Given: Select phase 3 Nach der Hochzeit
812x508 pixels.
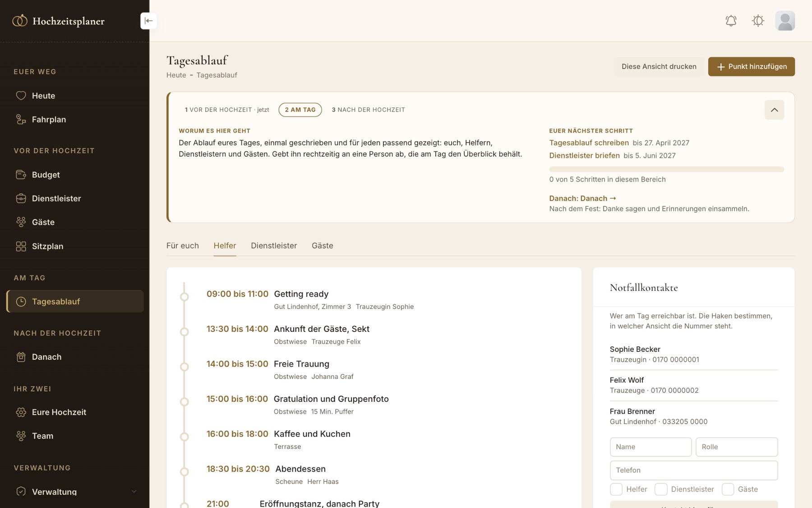Looking at the screenshot, I should [368, 110].
